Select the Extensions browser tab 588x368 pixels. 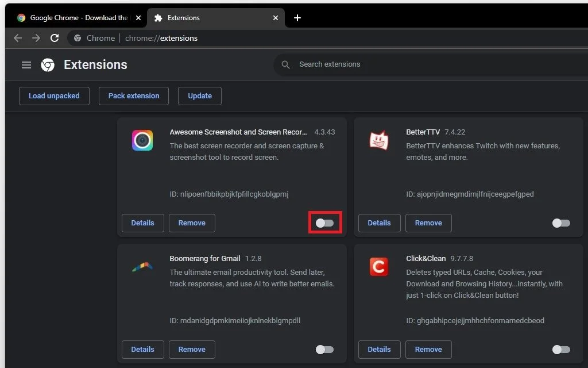coord(189,18)
